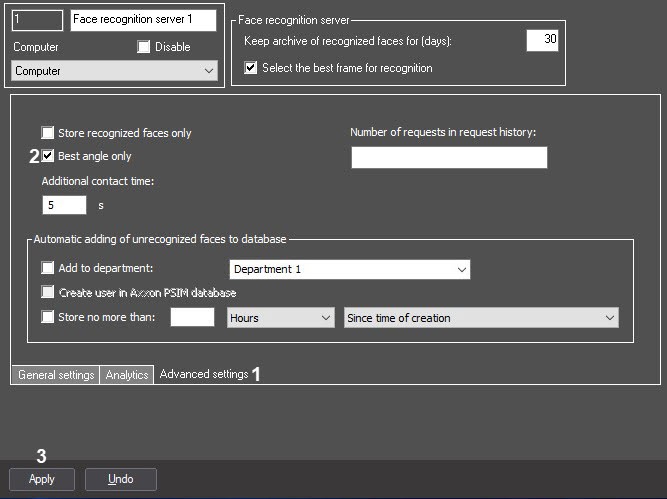Uncheck Select the best frame for recognition
667x499 pixels.
click(251, 68)
